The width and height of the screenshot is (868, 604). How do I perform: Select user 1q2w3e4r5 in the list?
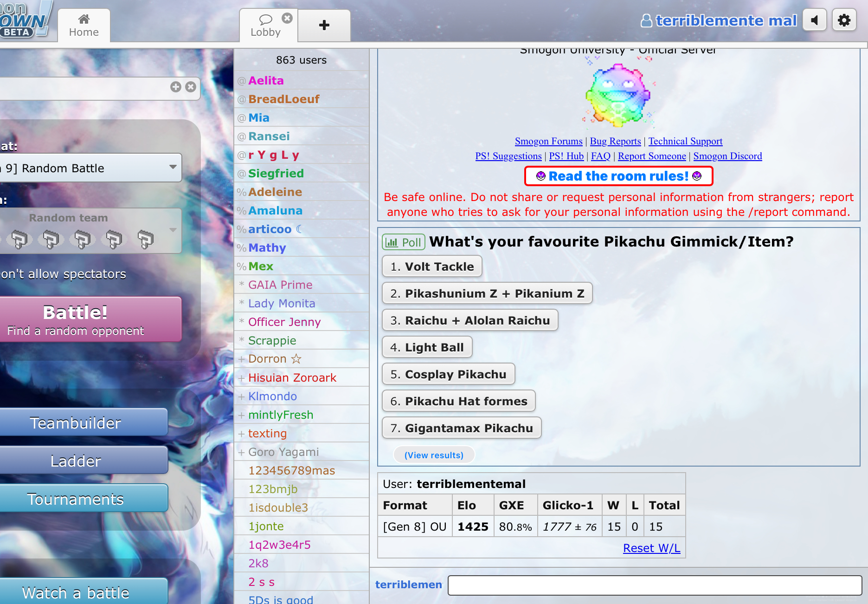302,545
